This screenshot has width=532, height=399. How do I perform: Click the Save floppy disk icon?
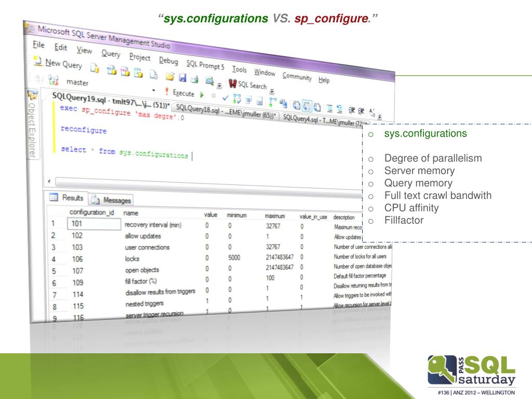point(182,78)
